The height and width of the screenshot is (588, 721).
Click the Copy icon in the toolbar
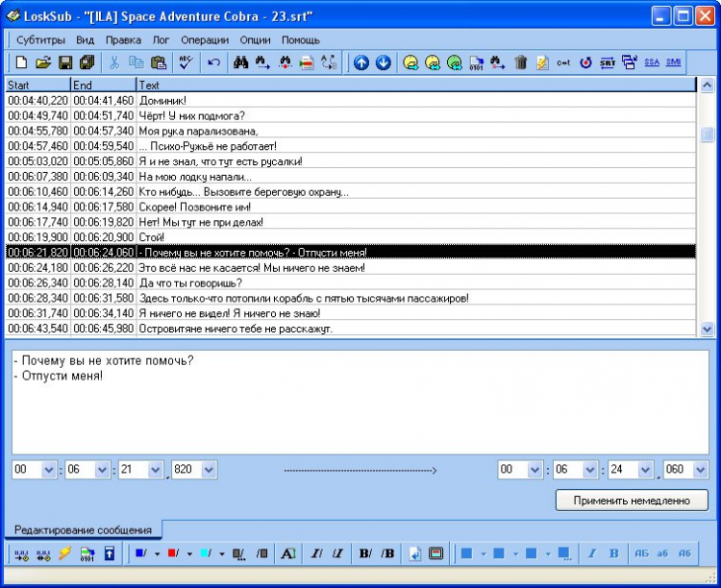(x=137, y=62)
